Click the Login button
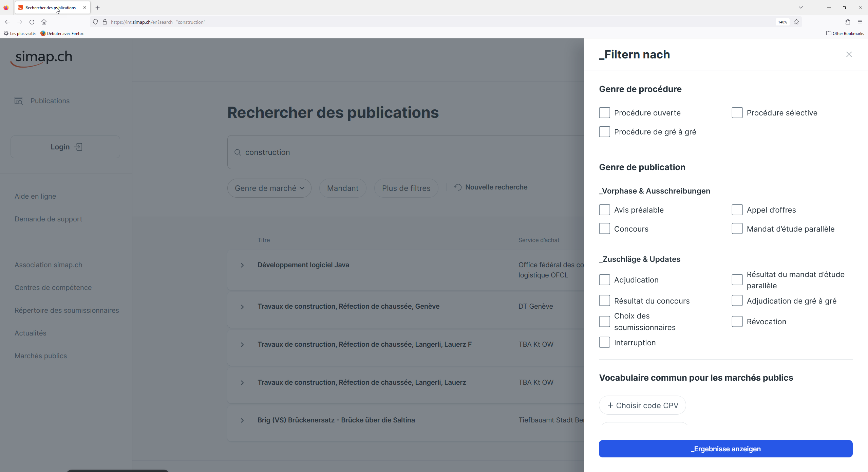Viewport: 868px width, 472px height. pyautogui.click(x=65, y=147)
